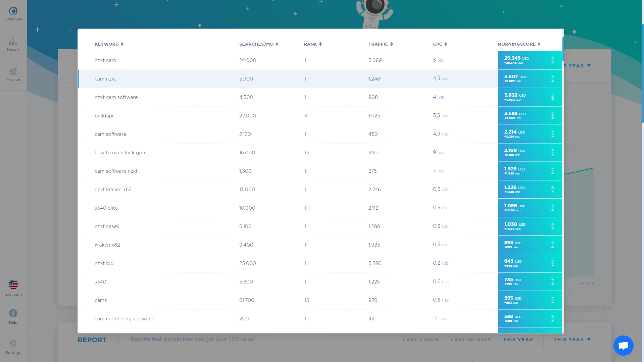Click up-arrows icon in nzxt cam row

(553, 60)
